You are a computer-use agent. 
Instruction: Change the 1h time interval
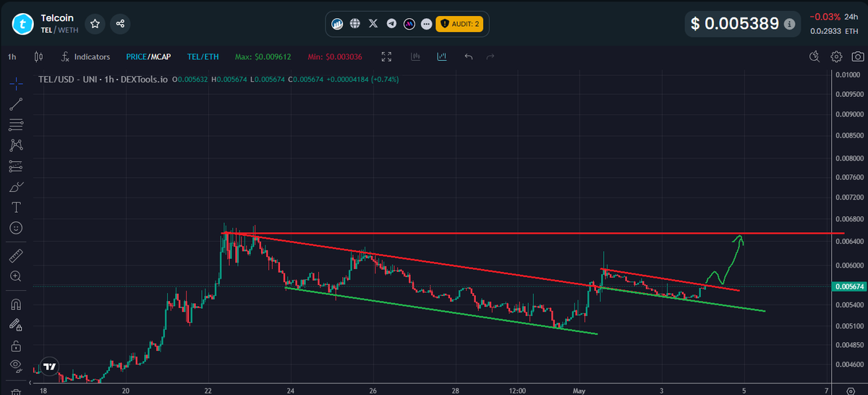[x=12, y=56]
